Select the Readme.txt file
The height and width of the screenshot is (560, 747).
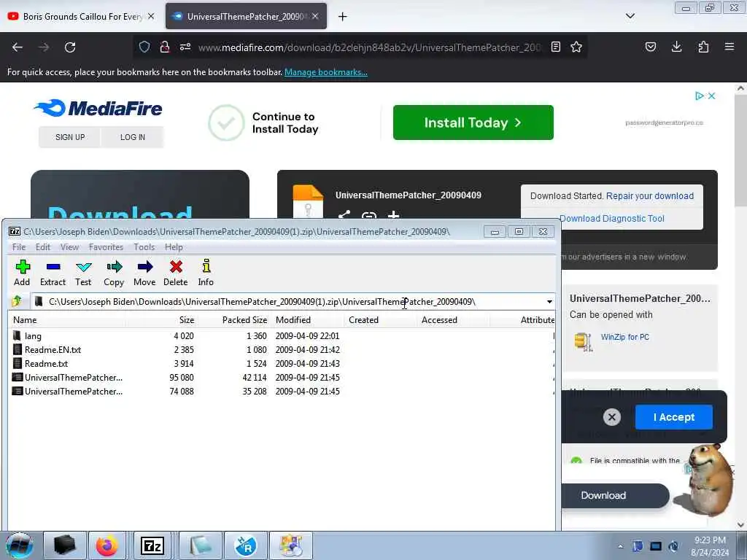46,363
